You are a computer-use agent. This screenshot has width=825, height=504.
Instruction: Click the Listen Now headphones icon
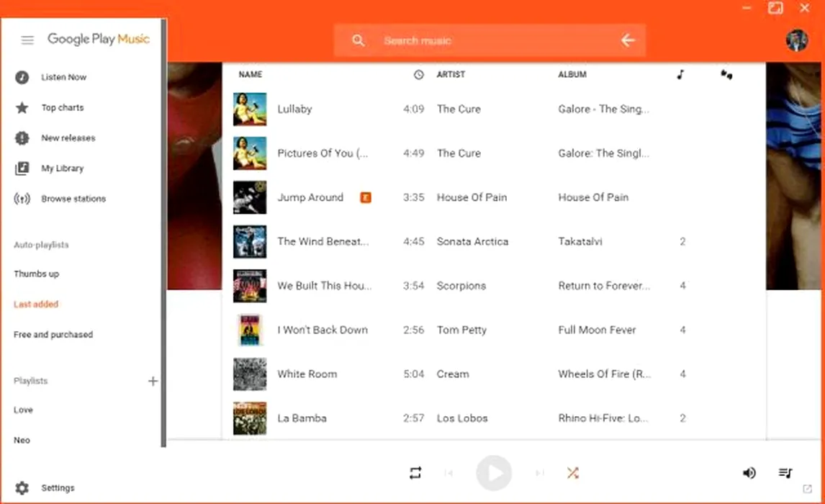(x=22, y=77)
